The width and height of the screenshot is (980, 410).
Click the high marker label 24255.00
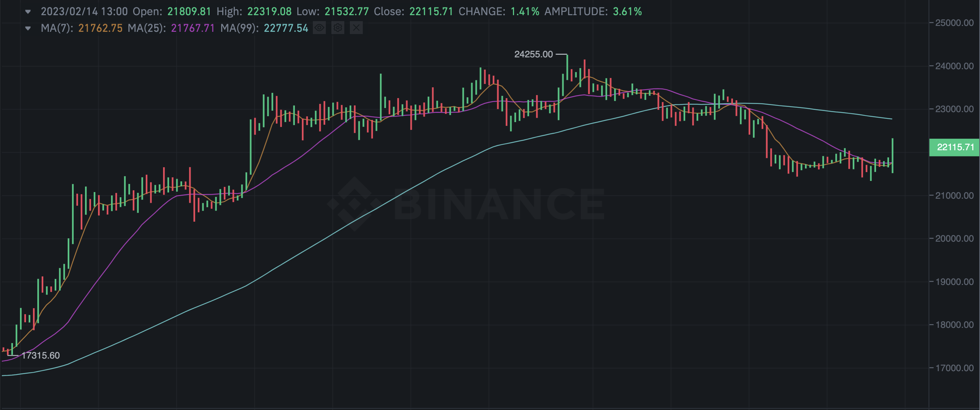533,54
